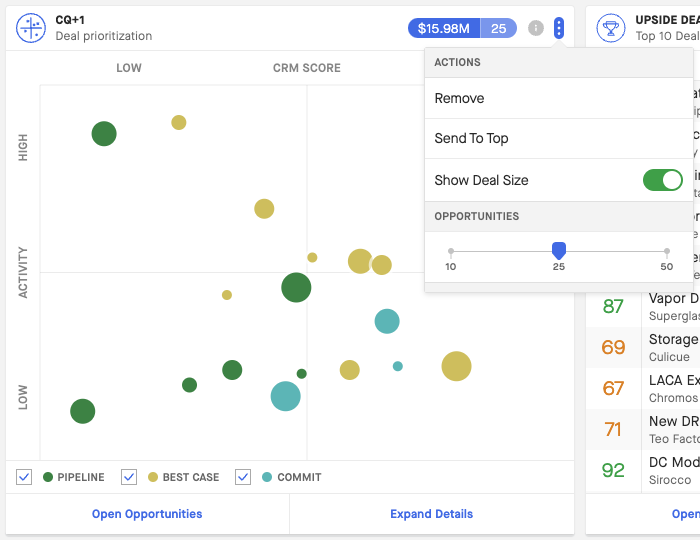Click the score 87 Vapor deal row

click(643, 306)
